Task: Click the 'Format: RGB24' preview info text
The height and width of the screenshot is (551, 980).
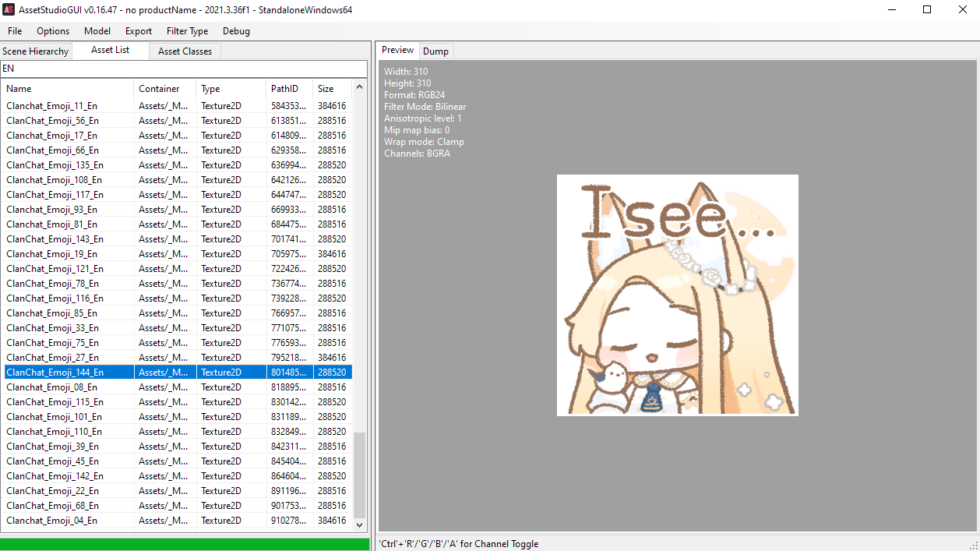Action: (x=414, y=95)
